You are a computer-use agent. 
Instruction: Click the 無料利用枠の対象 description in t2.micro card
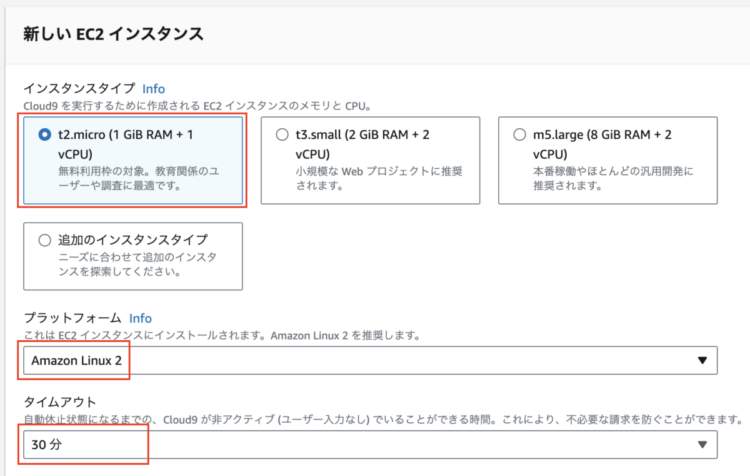(x=139, y=178)
